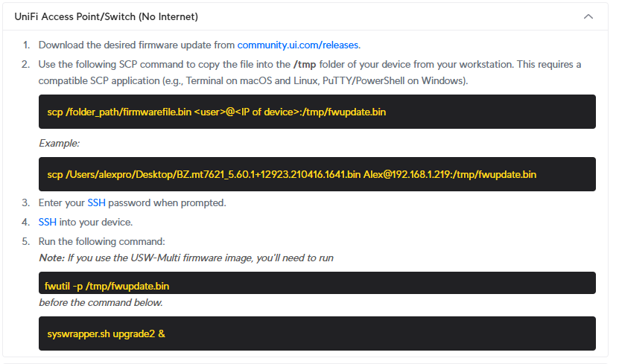Image resolution: width=619 pixels, height=364 pixels.
Task: Click 'before the command below.' italic text
Action: click(101, 303)
